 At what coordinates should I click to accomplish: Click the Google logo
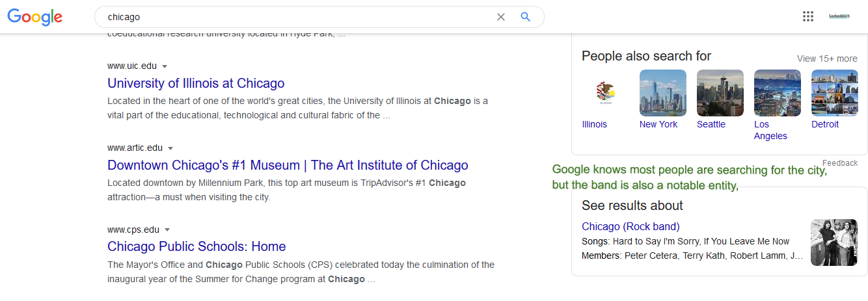(x=35, y=18)
